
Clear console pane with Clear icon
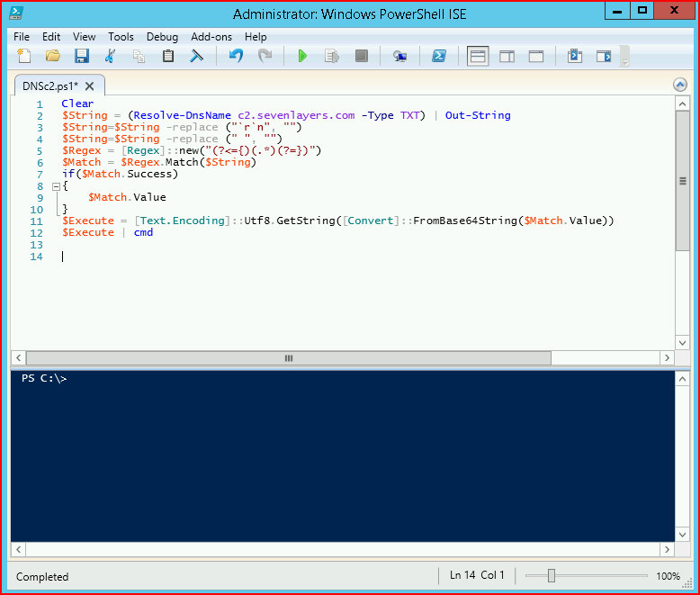pos(196,57)
